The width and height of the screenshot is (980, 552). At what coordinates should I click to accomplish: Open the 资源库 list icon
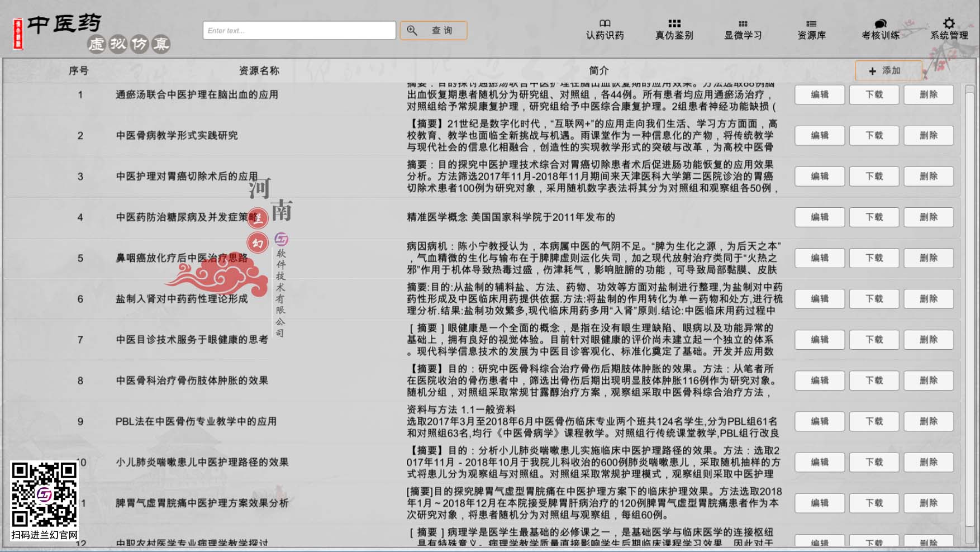coord(811,23)
